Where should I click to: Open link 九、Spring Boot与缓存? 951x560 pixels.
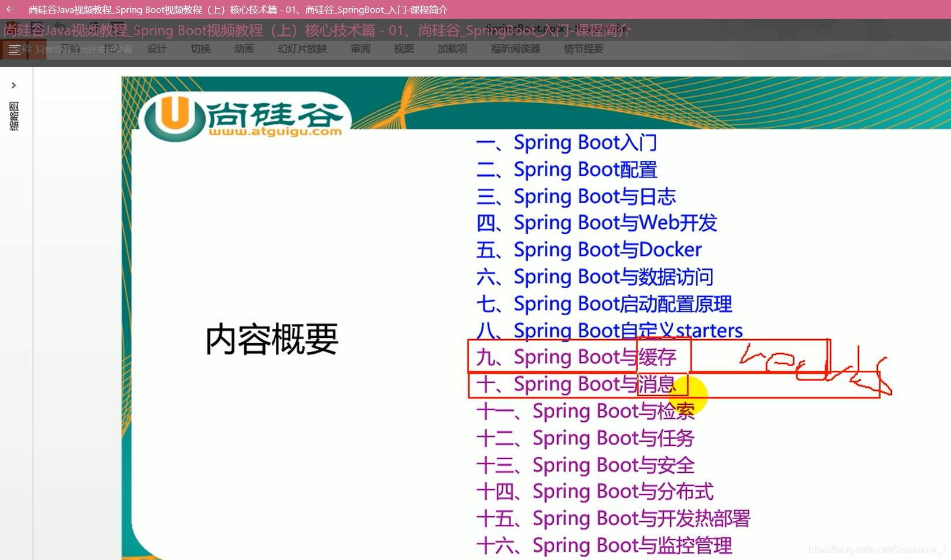pos(576,357)
